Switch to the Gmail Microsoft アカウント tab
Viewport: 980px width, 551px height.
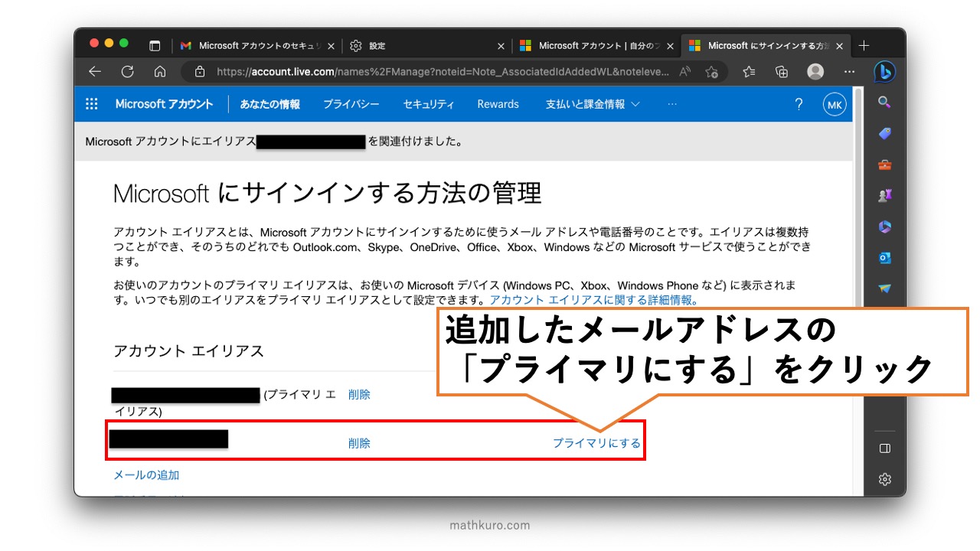256,46
